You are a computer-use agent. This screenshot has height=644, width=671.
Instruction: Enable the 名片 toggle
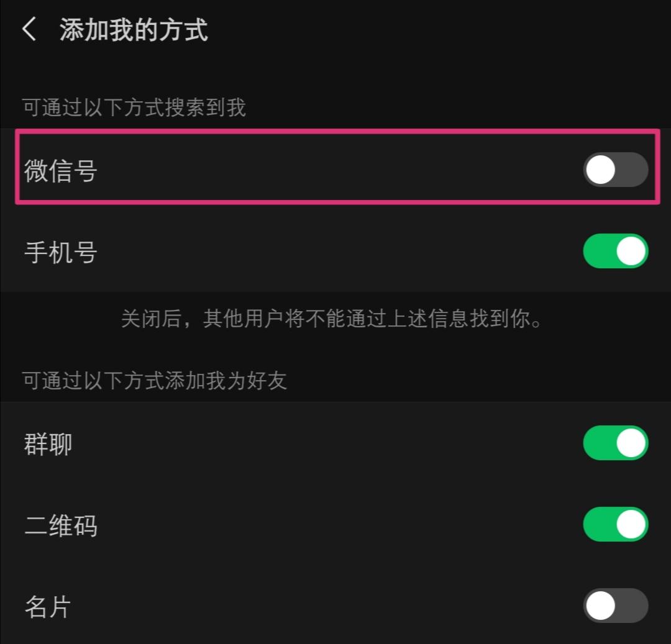pos(616,605)
